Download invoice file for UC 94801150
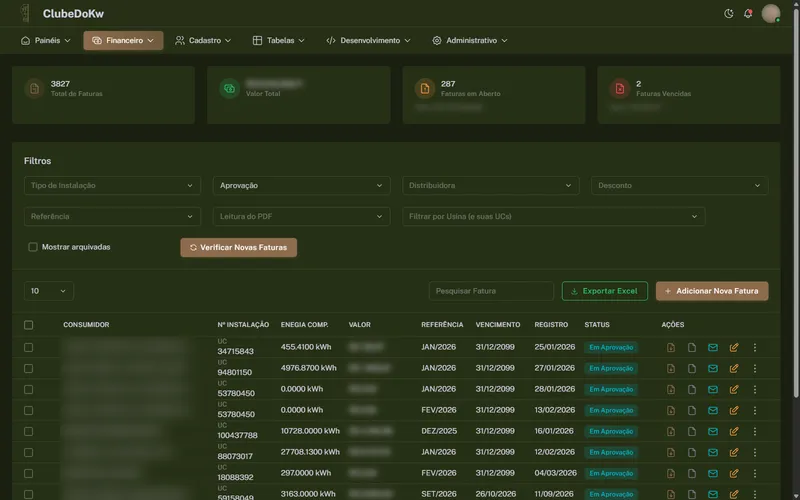Screen dimensions: 800x500 click(x=670, y=368)
